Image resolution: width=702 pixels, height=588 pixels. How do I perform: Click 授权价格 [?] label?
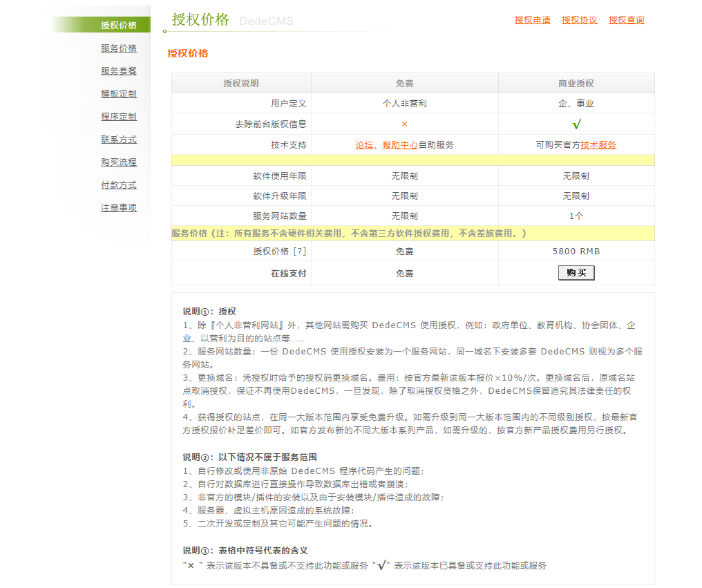tap(280, 252)
